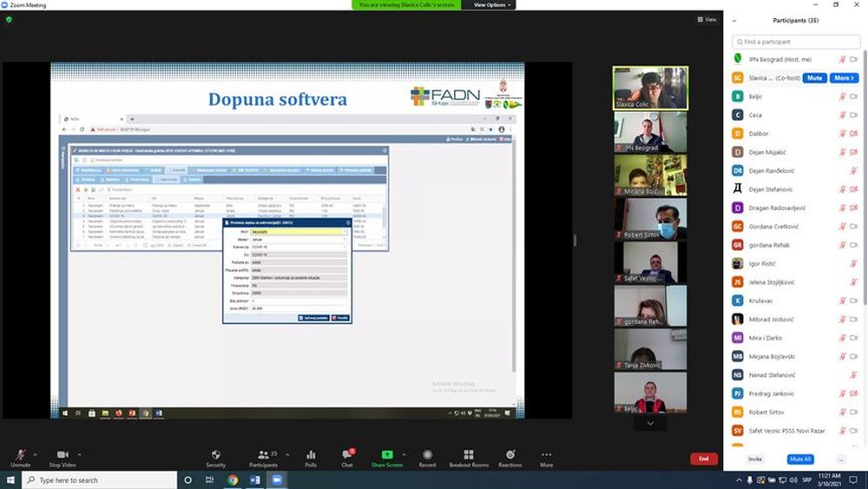
Task: Select participant Mirjana Bojčevski in list
Action: (x=796, y=357)
